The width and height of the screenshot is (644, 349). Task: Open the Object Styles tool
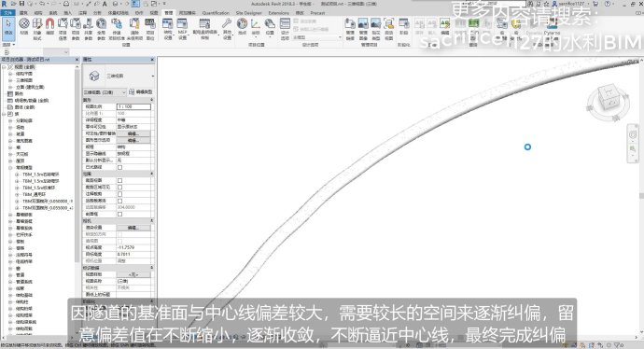(37, 28)
